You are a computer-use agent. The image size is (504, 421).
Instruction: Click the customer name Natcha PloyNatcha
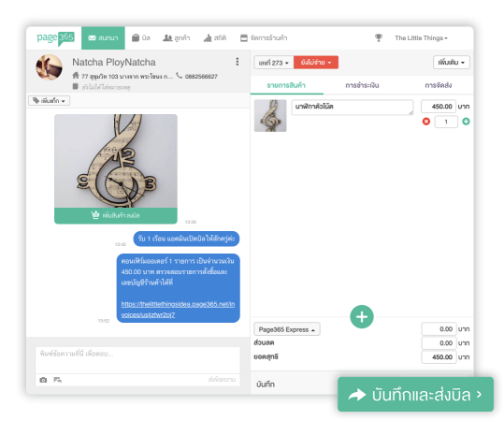[114, 62]
